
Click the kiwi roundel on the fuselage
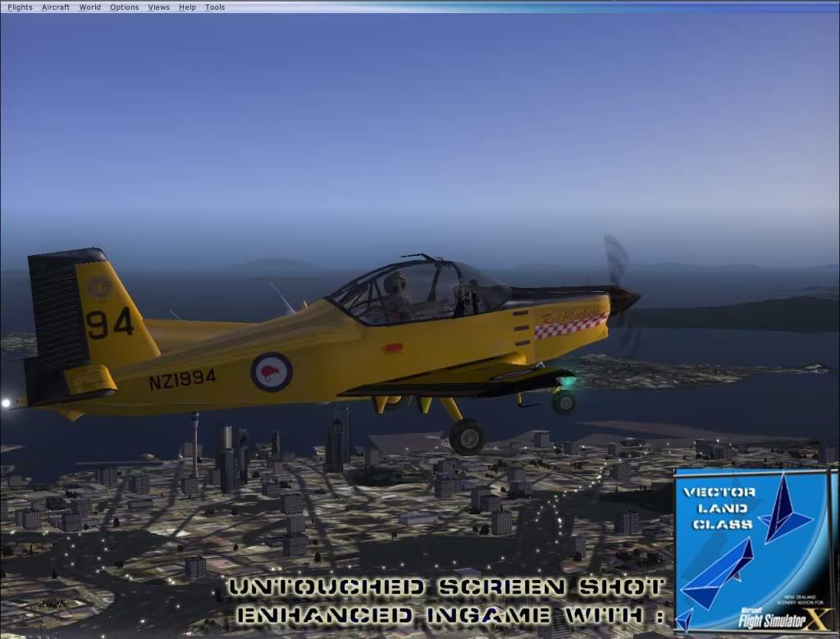[272, 372]
